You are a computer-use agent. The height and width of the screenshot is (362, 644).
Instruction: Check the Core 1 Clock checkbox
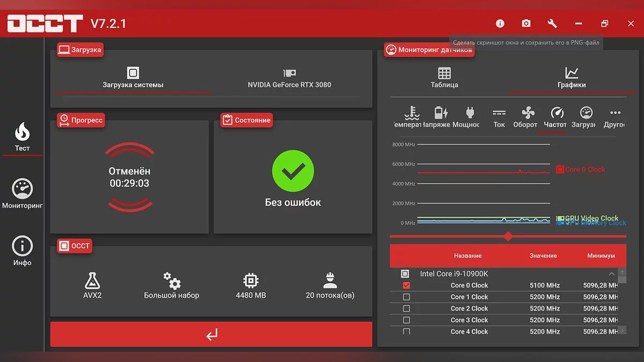click(406, 297)
